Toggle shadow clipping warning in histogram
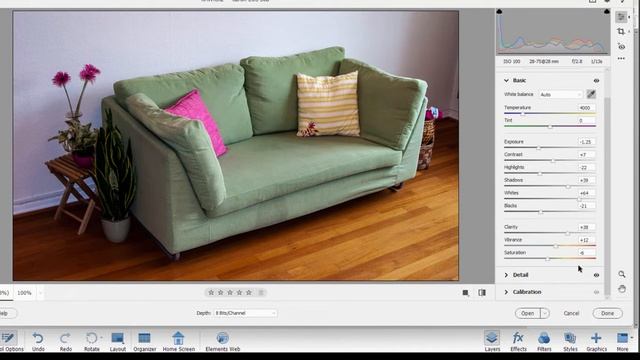Screen dimensions: 640x360 click(x=499, y=11)
